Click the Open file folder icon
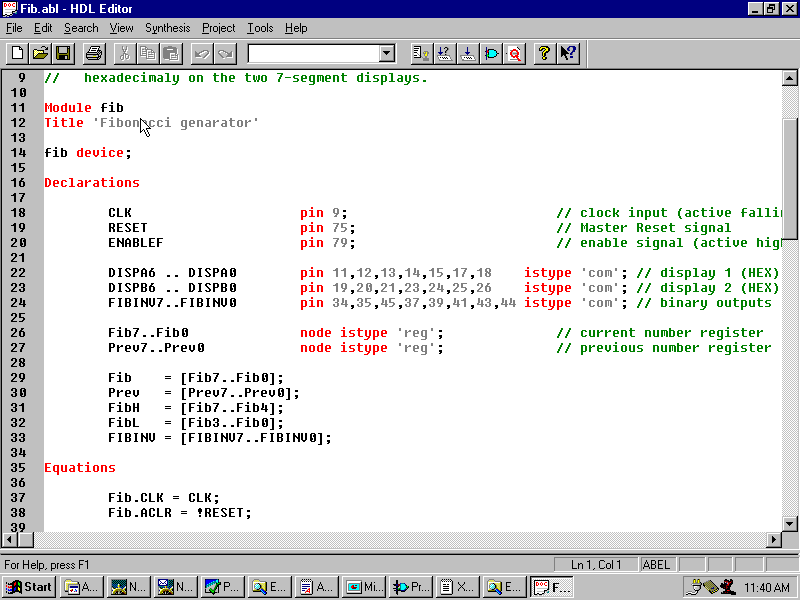The width and height of the screenshot is (800, 600). [40, 53]
